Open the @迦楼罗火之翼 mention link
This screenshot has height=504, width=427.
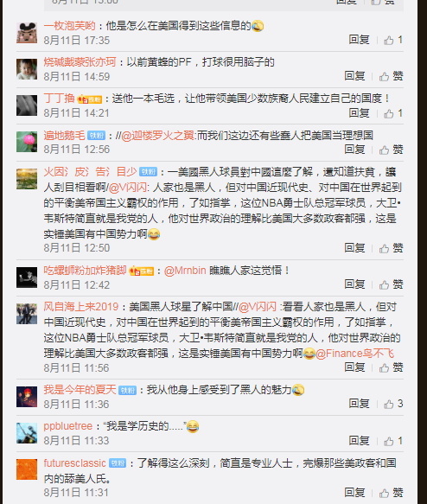coord(158,136)
